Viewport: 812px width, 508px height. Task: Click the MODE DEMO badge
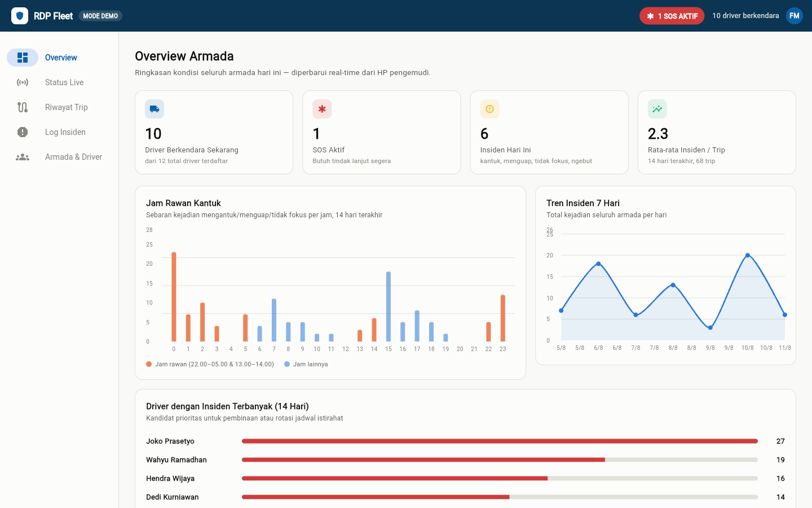click(x=100, y=16)
